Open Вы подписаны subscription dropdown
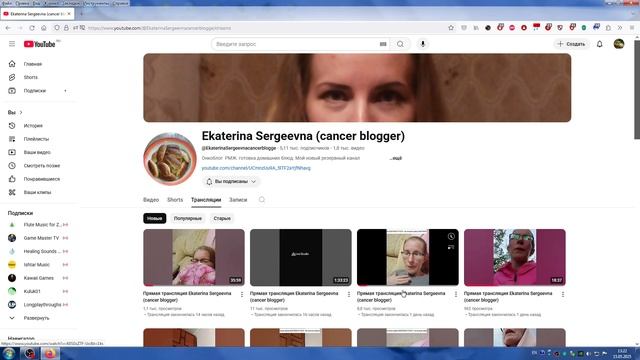 [231, 181]
